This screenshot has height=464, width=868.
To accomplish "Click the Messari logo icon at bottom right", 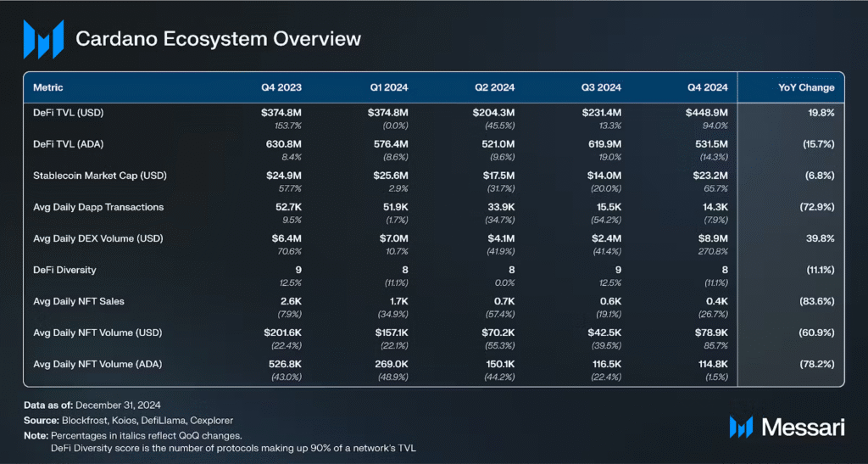I will [x=741, y=427].
